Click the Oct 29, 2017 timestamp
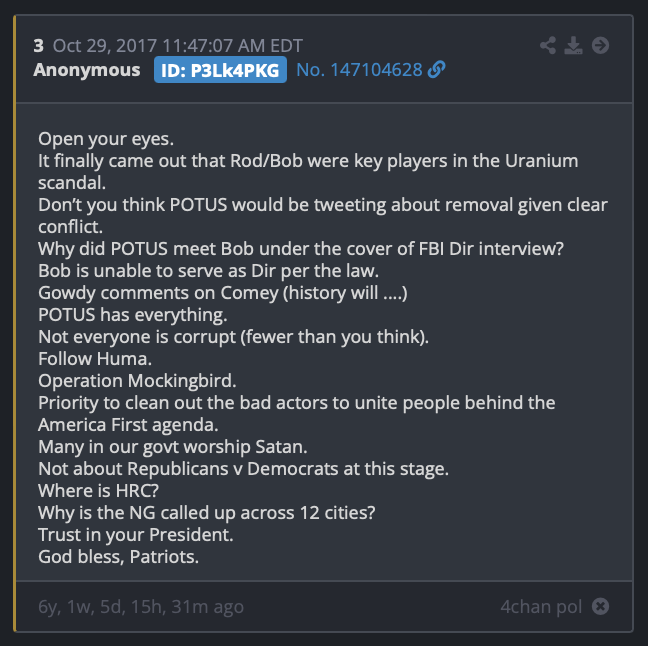Image resolution: width=648 pixels, height=646 pixels. click(x=178, y=46)
